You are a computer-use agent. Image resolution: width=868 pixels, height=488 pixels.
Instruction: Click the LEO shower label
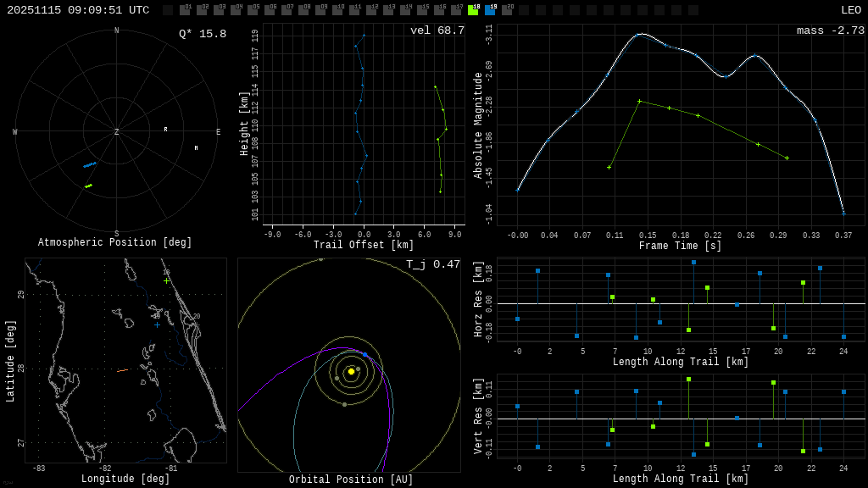coord(850,10)
